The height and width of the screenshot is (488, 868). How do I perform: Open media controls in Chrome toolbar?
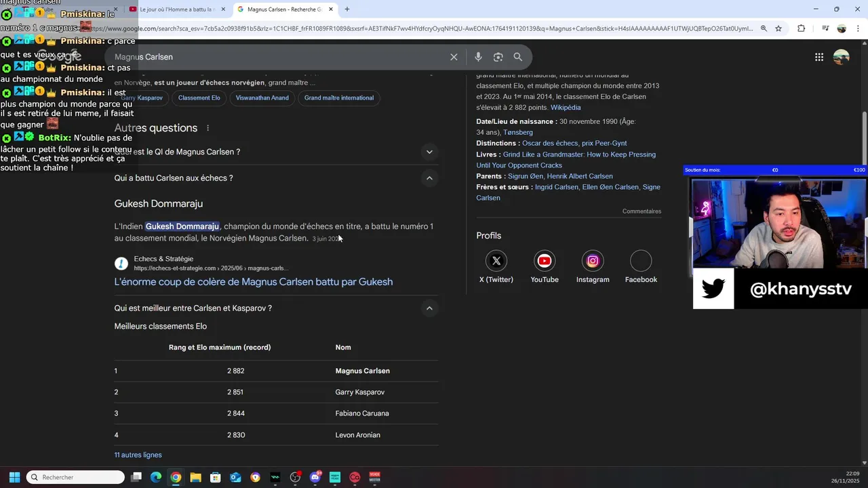click(x=825, y=28)
